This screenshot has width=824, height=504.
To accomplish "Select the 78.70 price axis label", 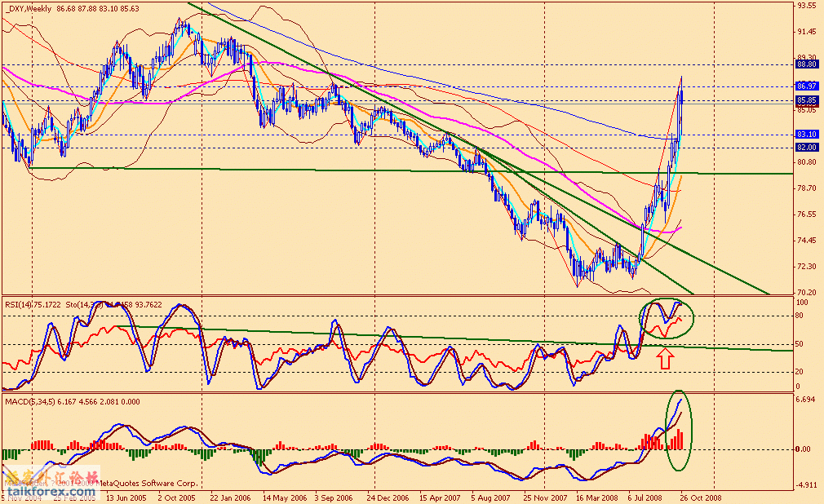I will [x=807, y=188].
